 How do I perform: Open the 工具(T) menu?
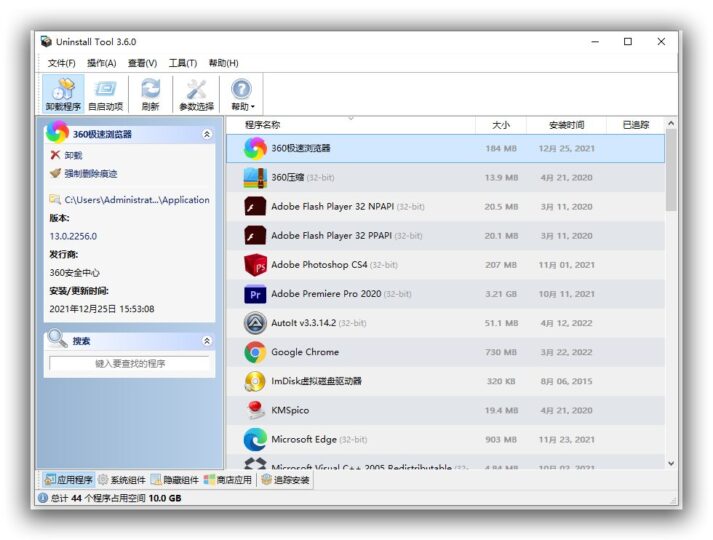pyautogui.click(x=183, y=63)
